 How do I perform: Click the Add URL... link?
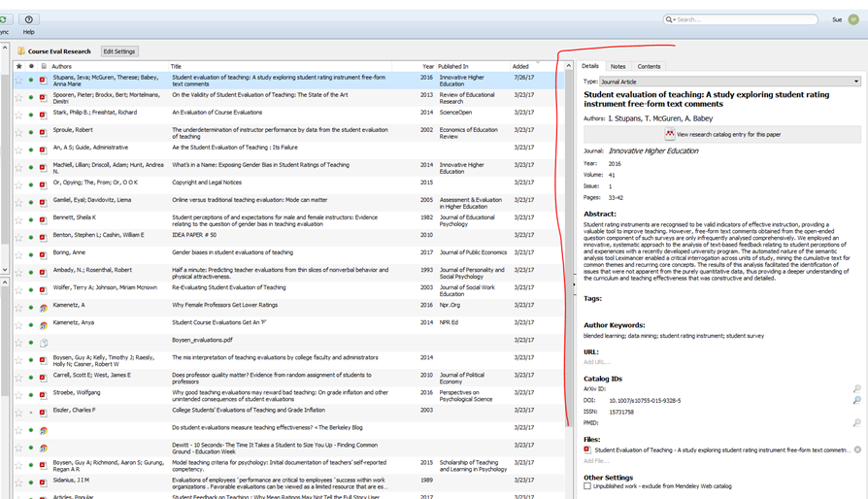[597, 362]
